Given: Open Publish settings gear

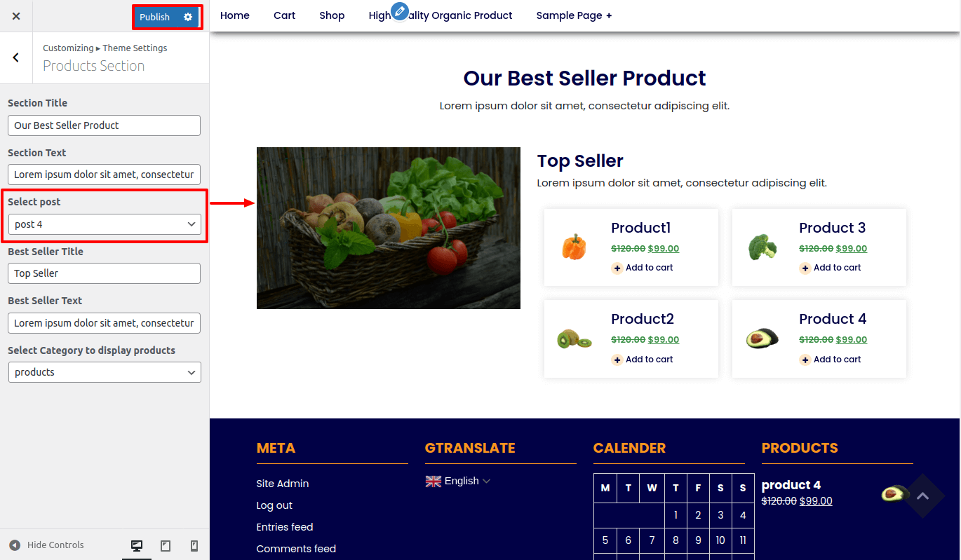Looking at the screenshot, I should (x=188, y=17).
